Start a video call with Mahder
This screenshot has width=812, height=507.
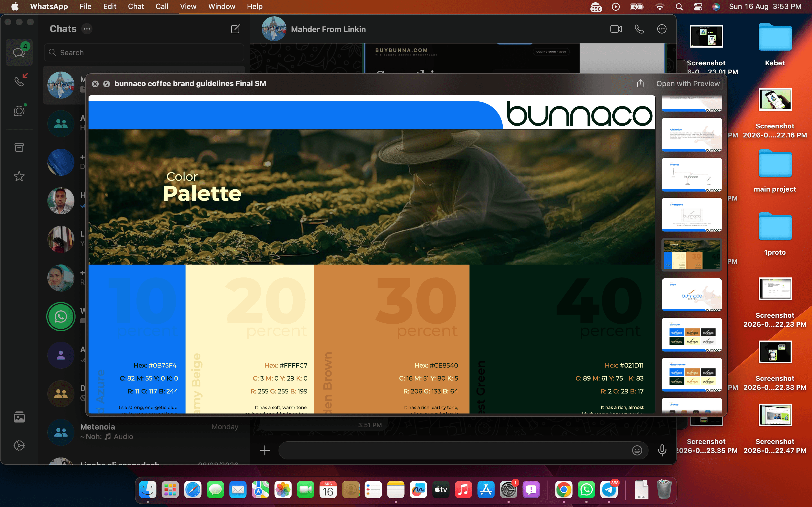[616, 29]
